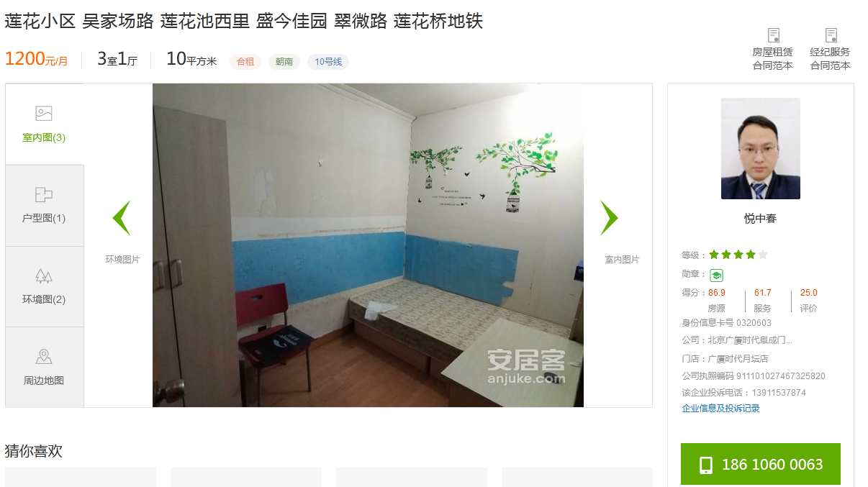The width and height of the screenshot is (868, 487).
Task: Open the 企业信息及投诉记录 link
Action: (x=720, y=409)
